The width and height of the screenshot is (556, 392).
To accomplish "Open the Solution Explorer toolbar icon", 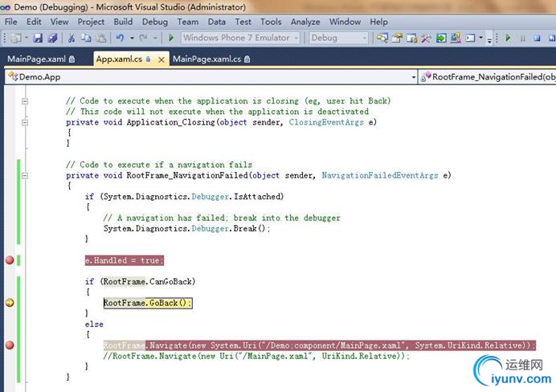I will tap(382, 38).
